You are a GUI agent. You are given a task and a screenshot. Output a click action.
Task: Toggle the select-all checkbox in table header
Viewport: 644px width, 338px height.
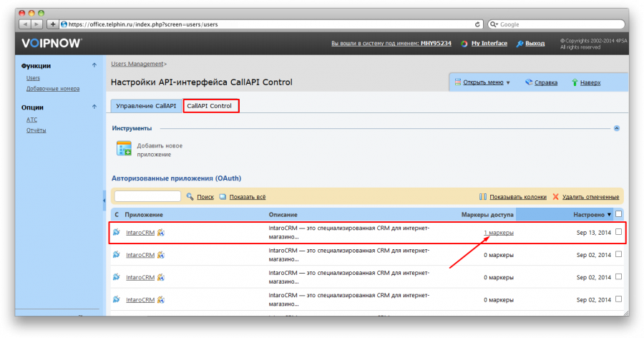(618, 214)
